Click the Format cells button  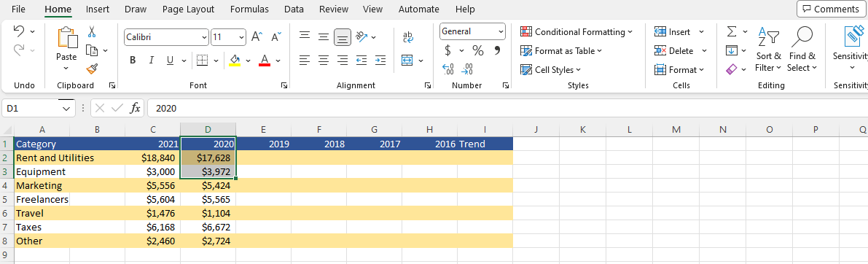click(x=679, y=70)
